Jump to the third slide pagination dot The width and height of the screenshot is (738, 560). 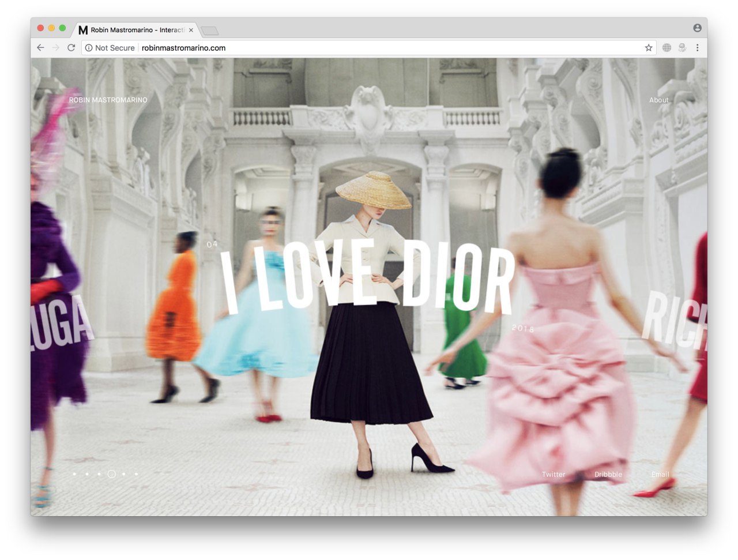(x=99, y=474)
